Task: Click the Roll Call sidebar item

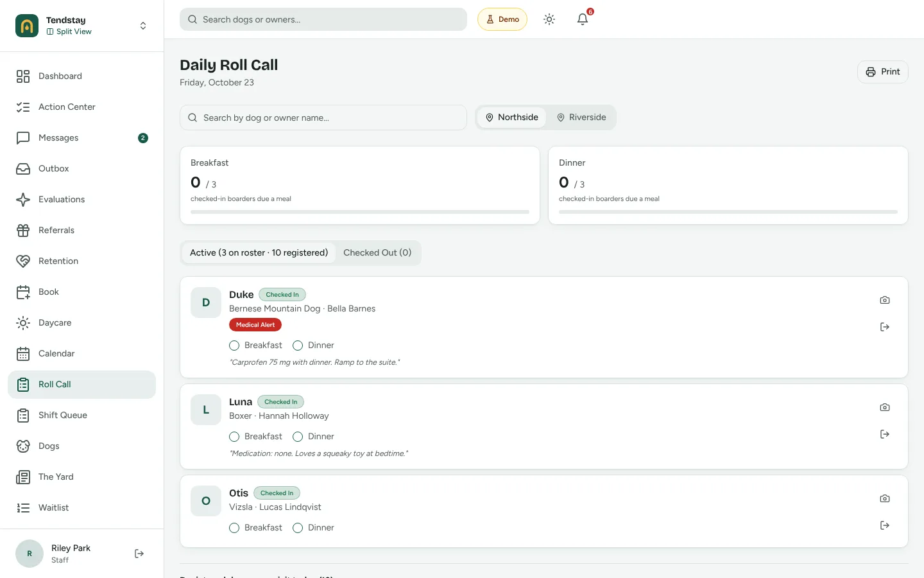Action: pos(81,385)
